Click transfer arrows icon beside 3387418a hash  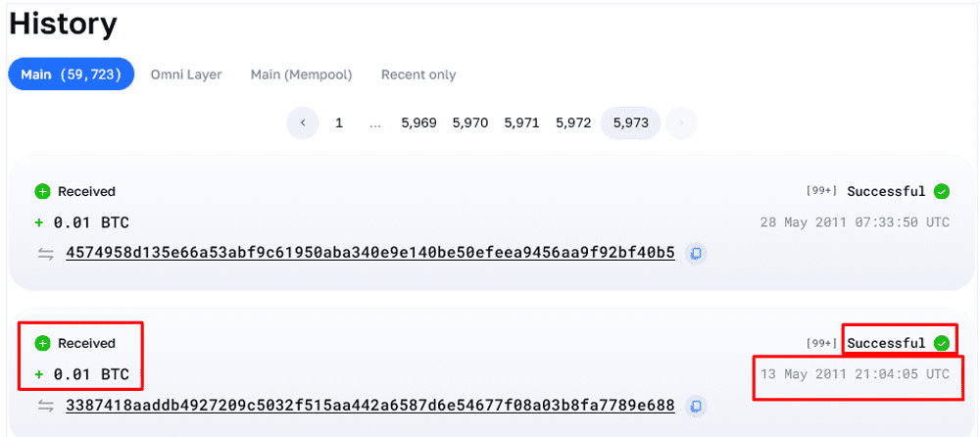point(45,405)
